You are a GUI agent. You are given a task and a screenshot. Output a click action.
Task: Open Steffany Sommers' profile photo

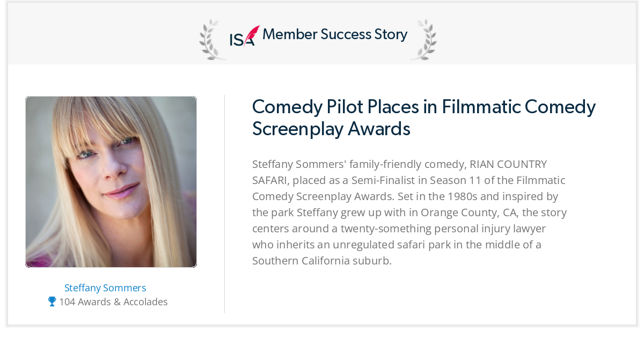point(111,182)
